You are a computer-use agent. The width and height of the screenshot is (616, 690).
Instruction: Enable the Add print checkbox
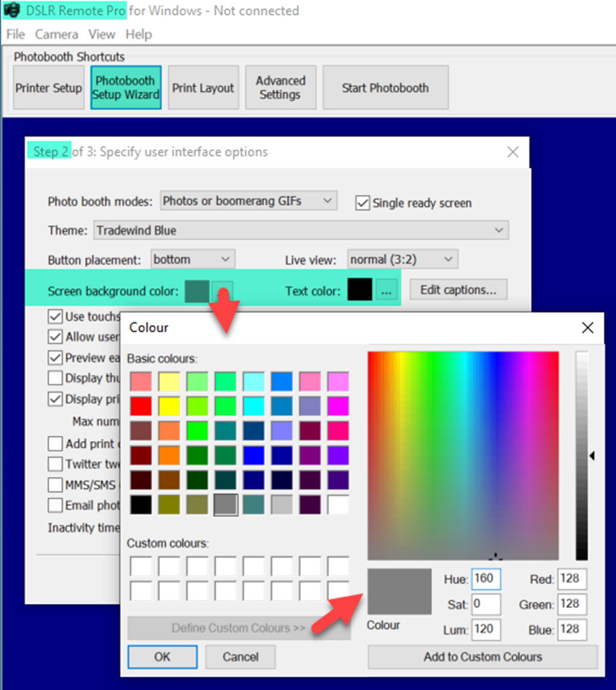click(x=55, y=444)
